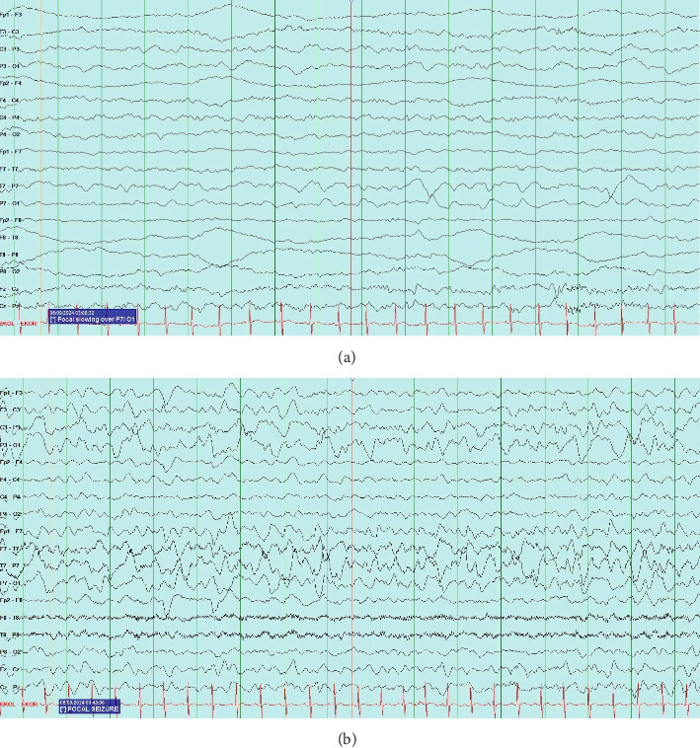The height and width of the screenshot is (748, 700).
Task: Select F7 - T7 channel label in panel (a)
Action: point(12,169)
